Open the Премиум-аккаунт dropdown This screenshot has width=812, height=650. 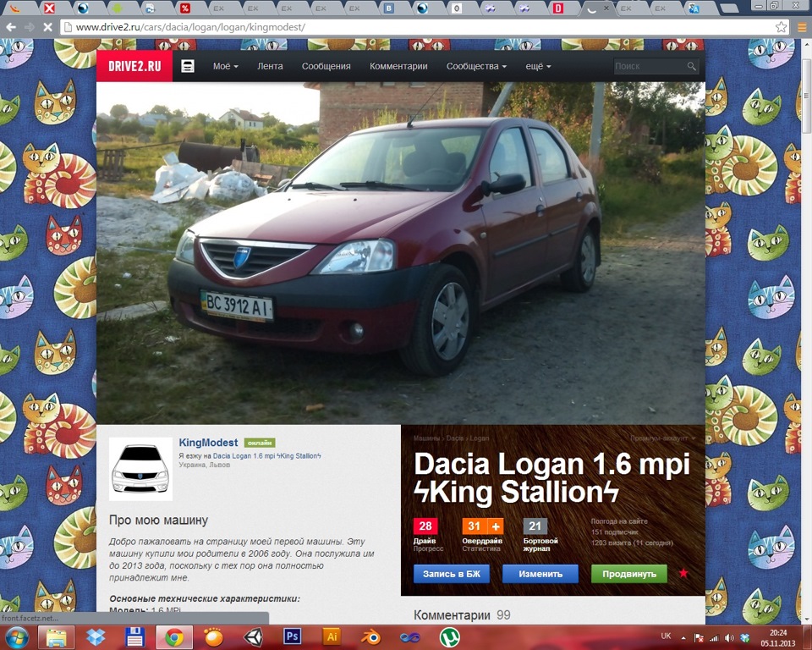coord(663,438)
